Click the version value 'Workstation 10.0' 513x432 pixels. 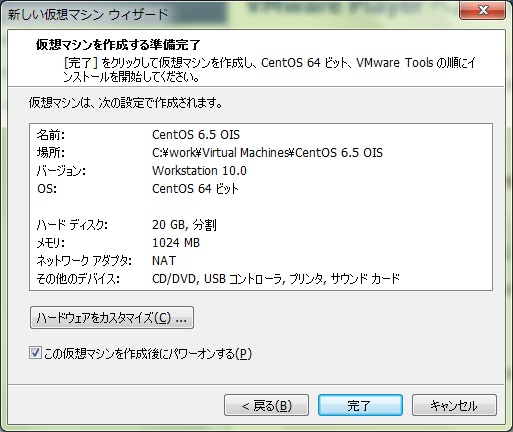(199, 171)
